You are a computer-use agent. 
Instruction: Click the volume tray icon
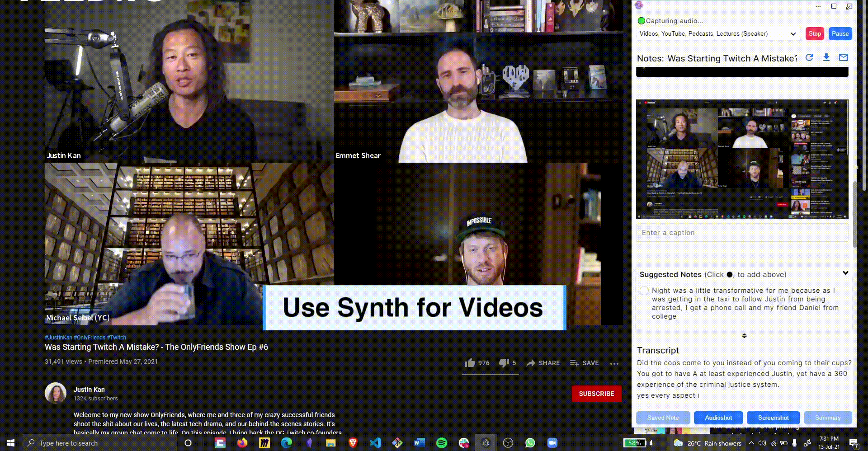pos(762,443)
